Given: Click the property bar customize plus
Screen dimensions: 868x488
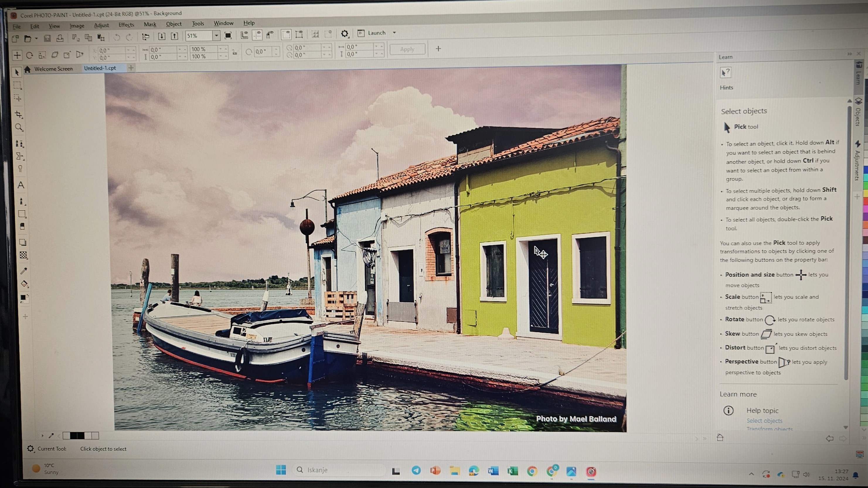Looking at the screenshot, I should [438, 49].
